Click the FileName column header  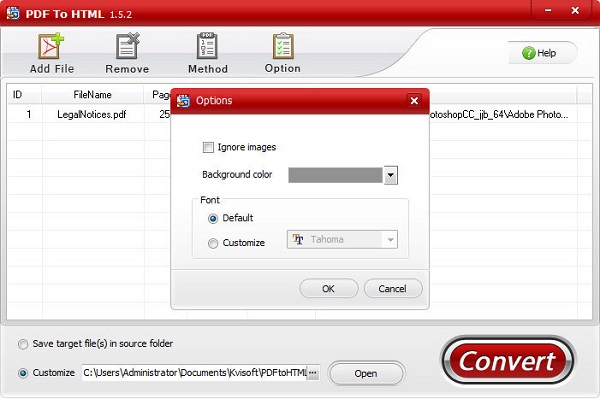click(x=92, y=94)
